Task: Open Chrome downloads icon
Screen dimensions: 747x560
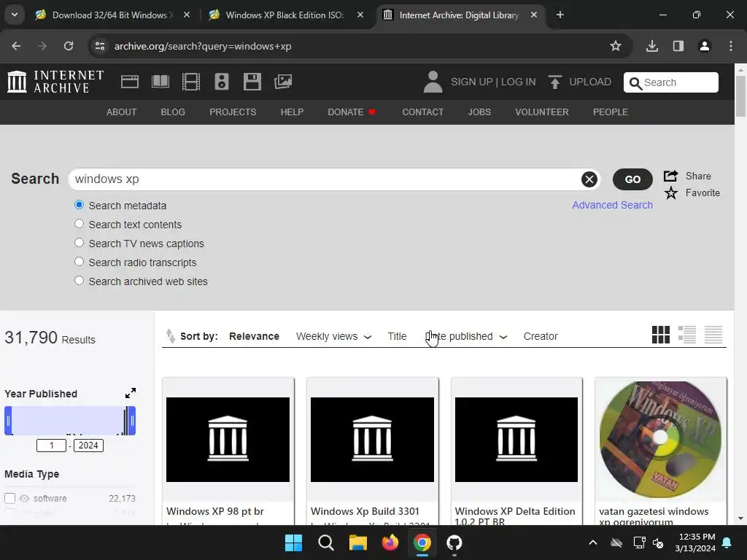Action: point(652,46)
